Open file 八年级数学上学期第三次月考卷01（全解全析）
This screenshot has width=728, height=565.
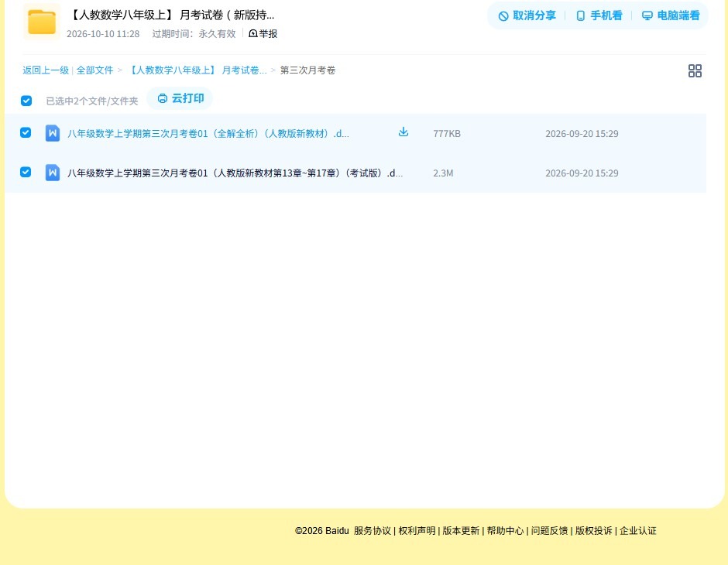coord(208,134)
